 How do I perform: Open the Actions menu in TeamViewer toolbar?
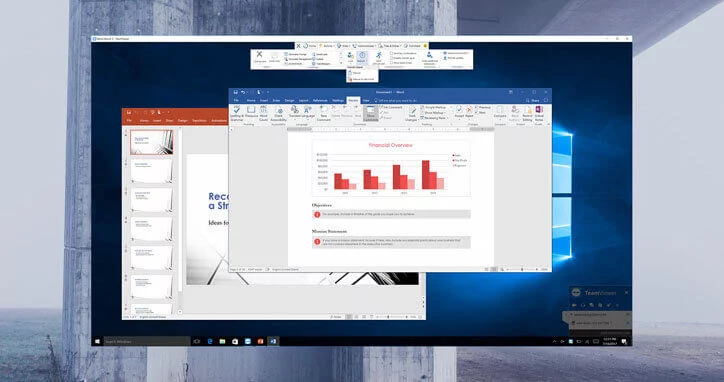pos(327,46)
